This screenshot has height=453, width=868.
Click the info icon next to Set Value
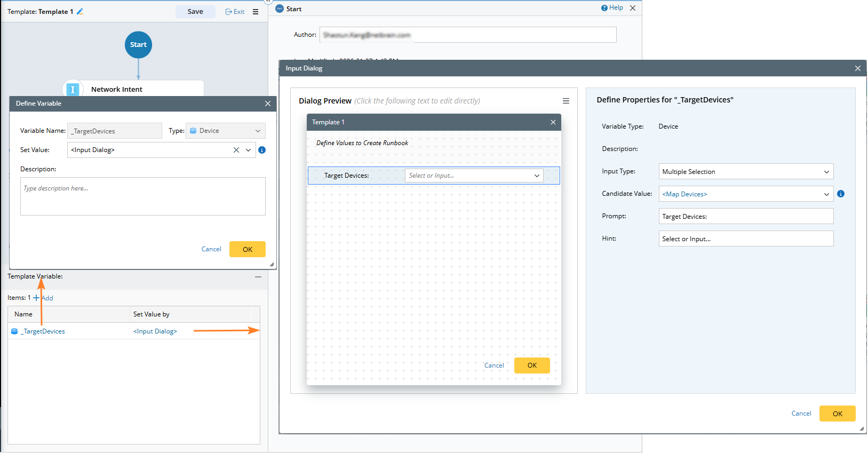262,150
